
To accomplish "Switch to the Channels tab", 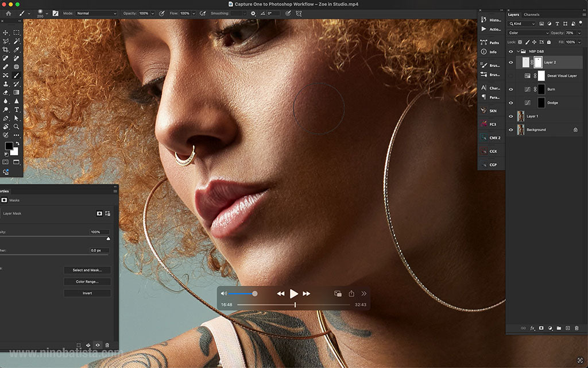I will coord(531,15).
